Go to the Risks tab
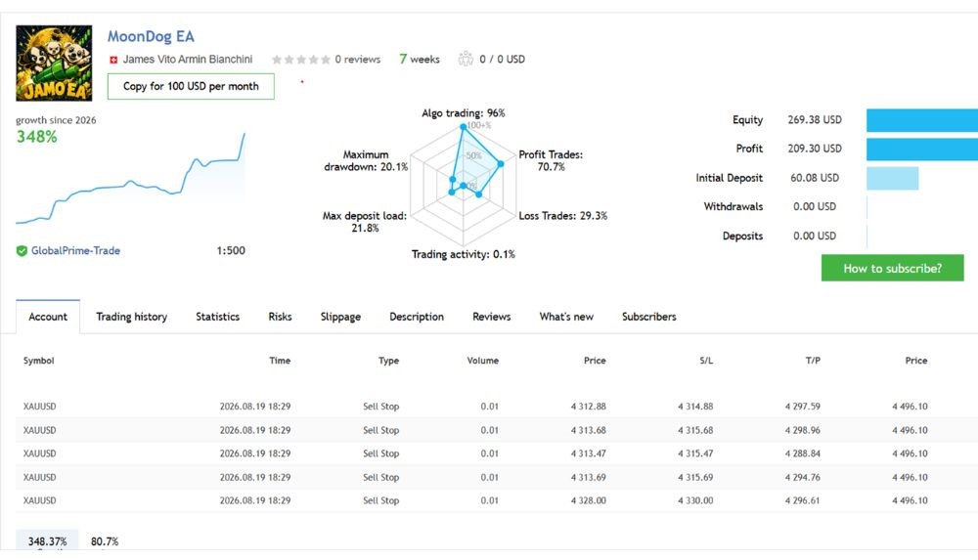Viewport: 978px width, 560px height. tap(280, 317)
